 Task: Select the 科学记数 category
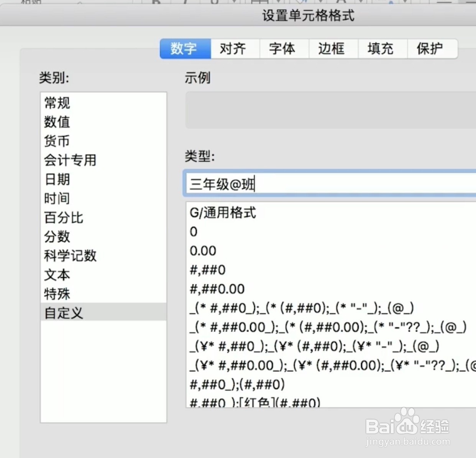tap(70, 256)
